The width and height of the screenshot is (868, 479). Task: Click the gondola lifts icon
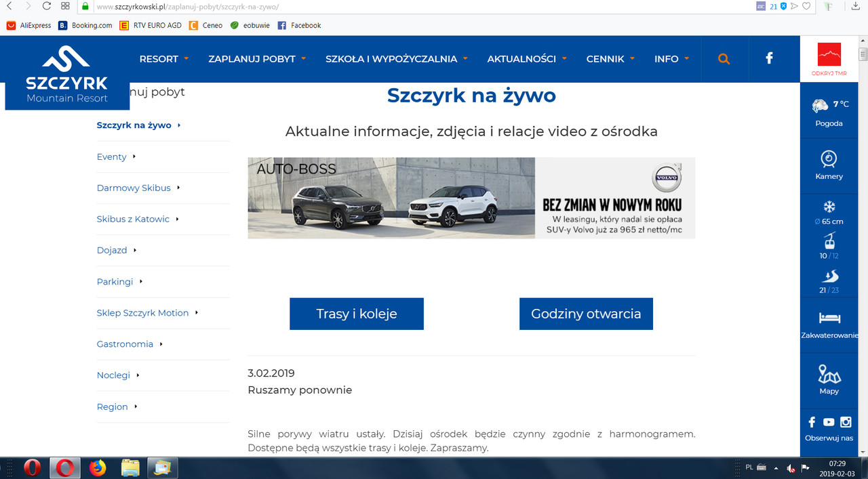(x=829, y=241)
